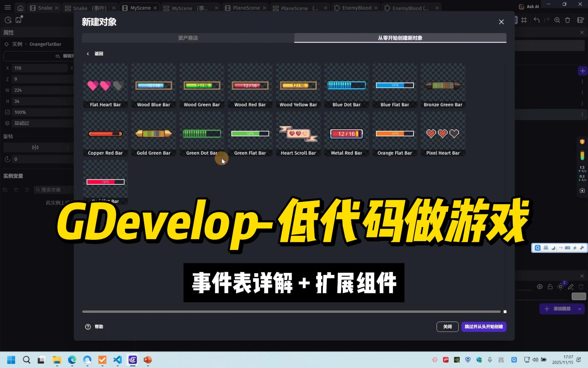Go back with the 返回 link
The width and height of the screenshot is (588, 368).
[95, 53]
